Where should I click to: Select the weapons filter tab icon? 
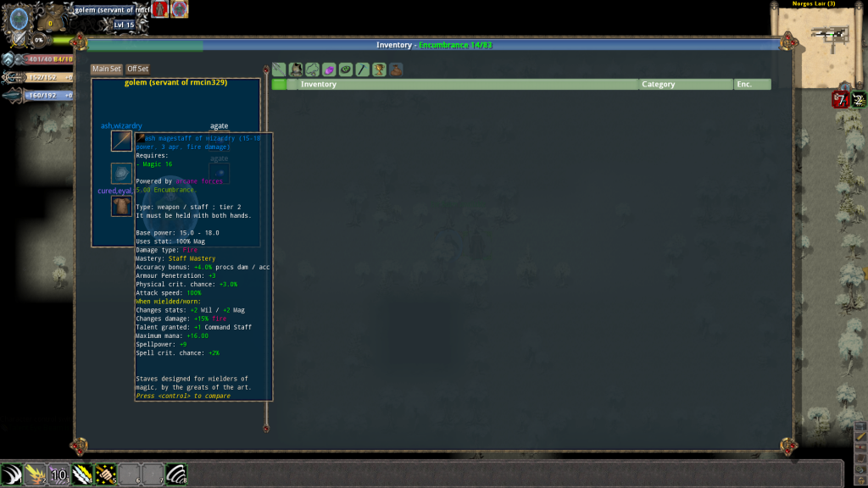(x=279, y=69)
